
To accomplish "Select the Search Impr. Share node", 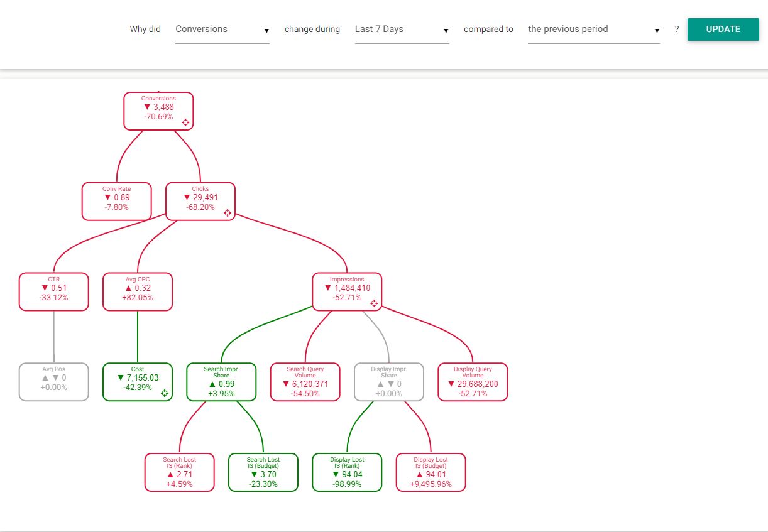I will [x=221, y=382].
